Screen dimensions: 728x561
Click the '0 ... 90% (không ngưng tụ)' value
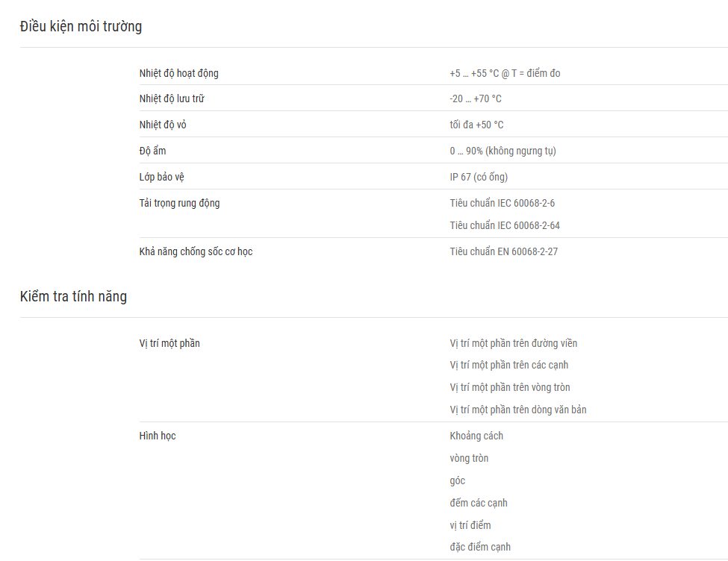coord(503,151)
